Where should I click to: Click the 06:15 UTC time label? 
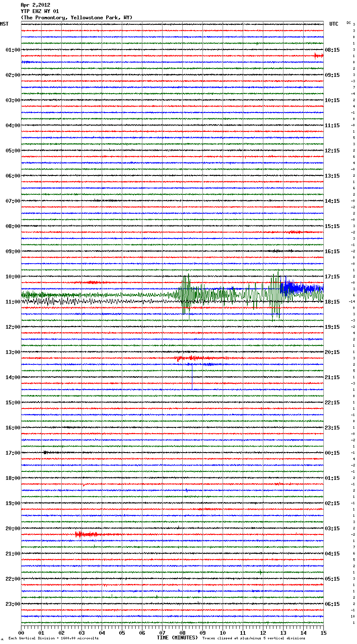332,604
